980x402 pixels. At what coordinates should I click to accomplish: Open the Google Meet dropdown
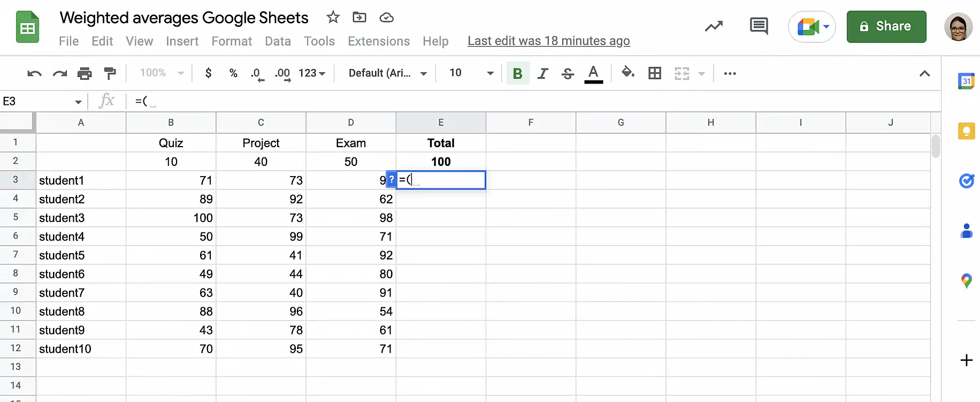[826, 26]
